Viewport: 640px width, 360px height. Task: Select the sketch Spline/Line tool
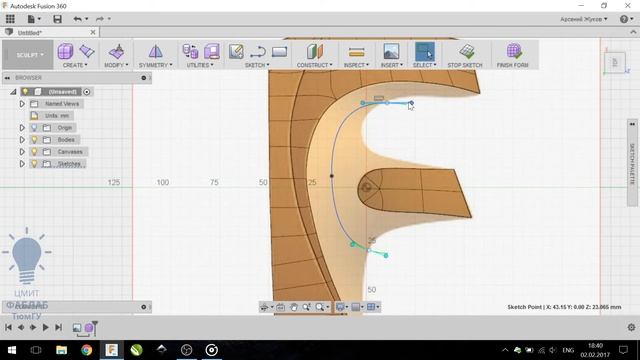pyautogui.click(x=258, y=52)
